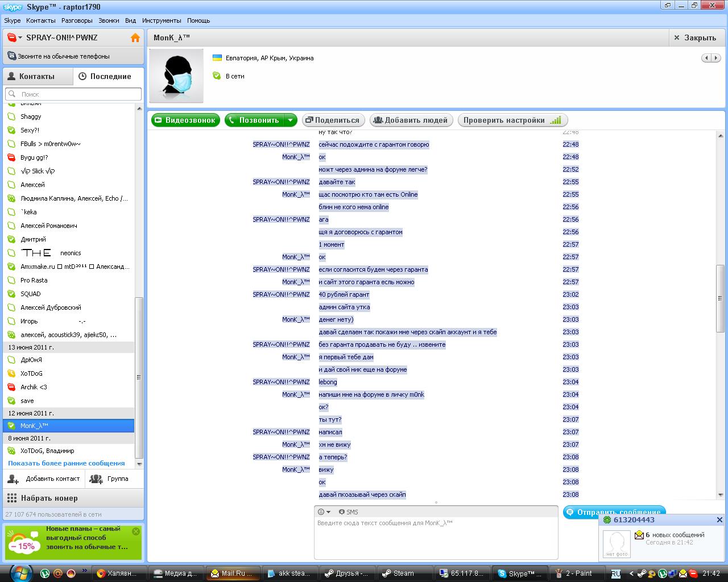Click the Добавить контакт button
This screenshot has width=728, height=582.
click(44, 479)
